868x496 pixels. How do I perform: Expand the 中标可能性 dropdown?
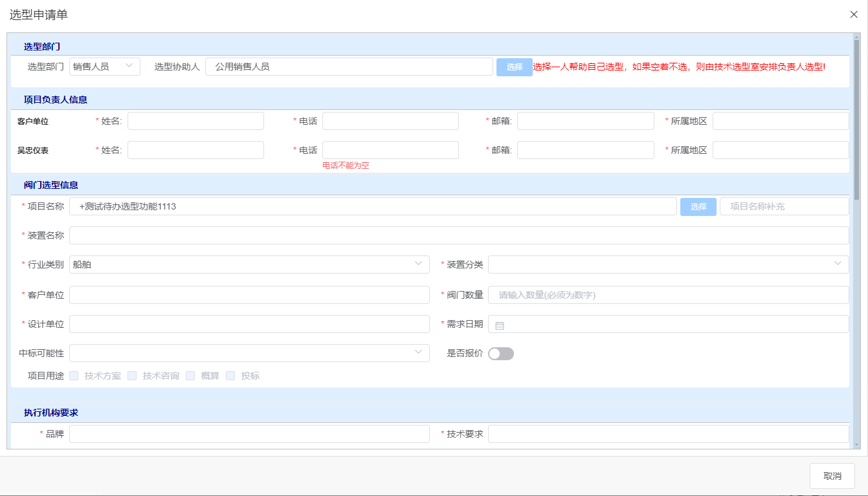[x=249, y=353]
